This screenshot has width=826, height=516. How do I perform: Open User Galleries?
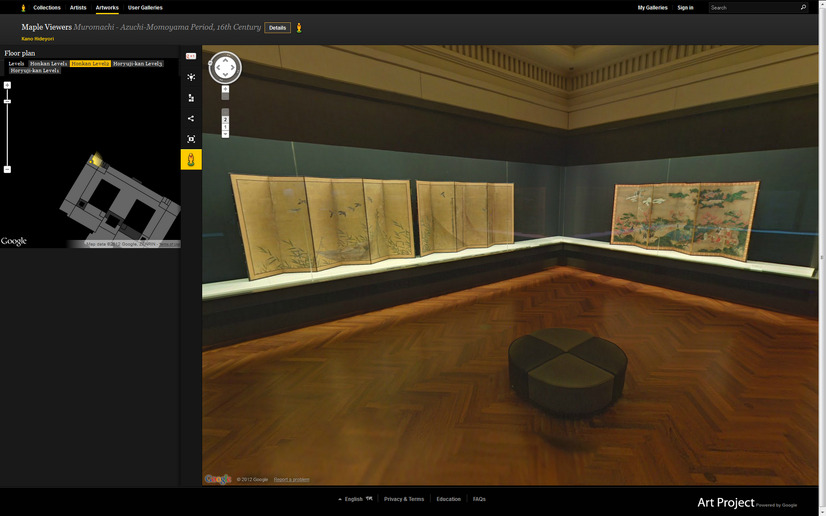tap(145, 8)
